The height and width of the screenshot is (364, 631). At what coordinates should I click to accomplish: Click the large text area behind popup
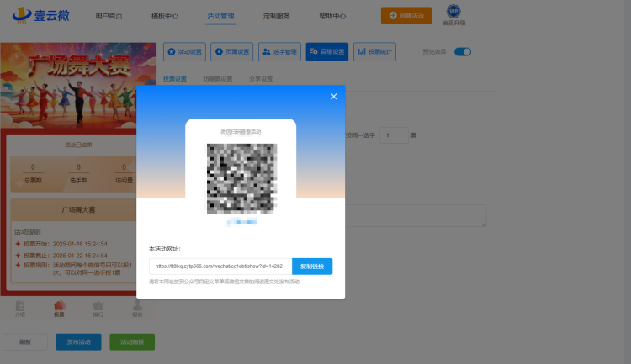pos(416,215)
